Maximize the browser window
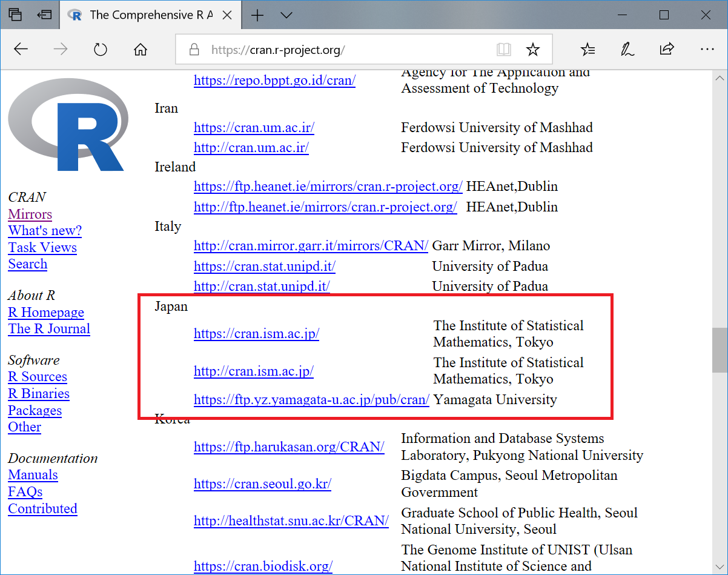This screenshot has height=575, width=728. click(664, 15)
